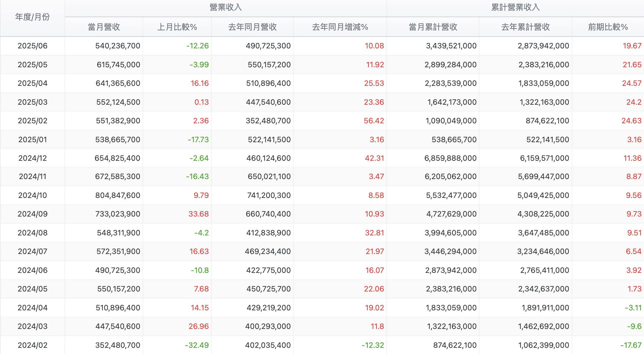
Task: Click the -17.73 value in 2025/01 row
Action: tap(198, 140)
